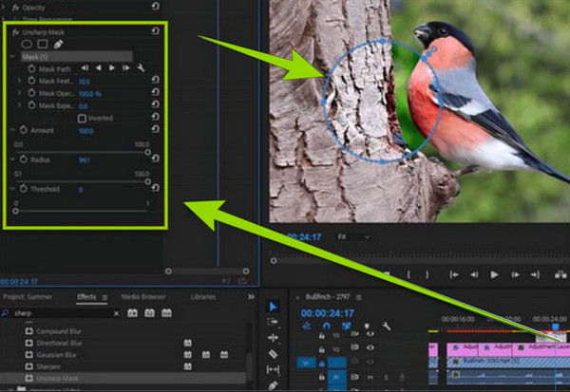Filter by YUV Effects icon
This screenshot has height=392, width=570.
click(x=166, y=313)
